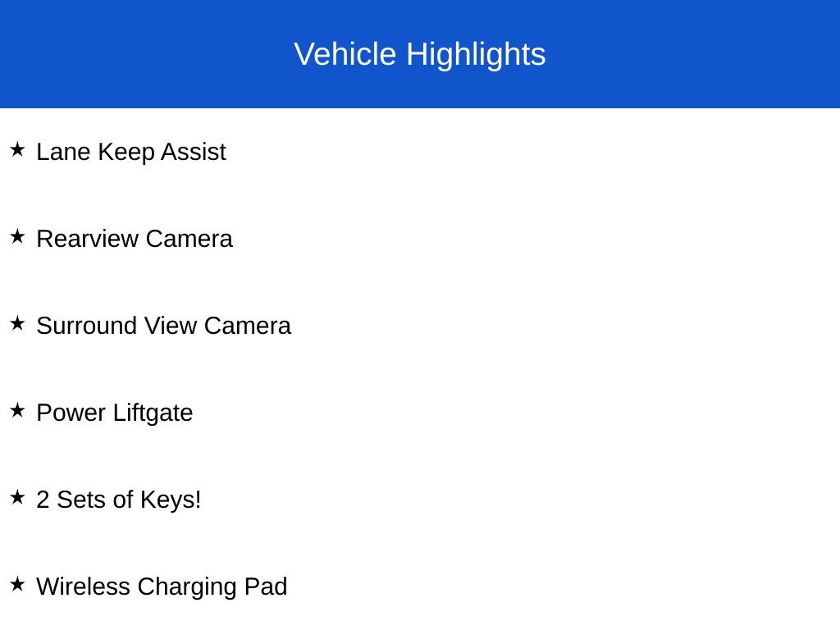This screenshot has height=630, width=840.
Task: Click the star icon next to 2 Sets of Keys!
Action: tap(17, 497)
